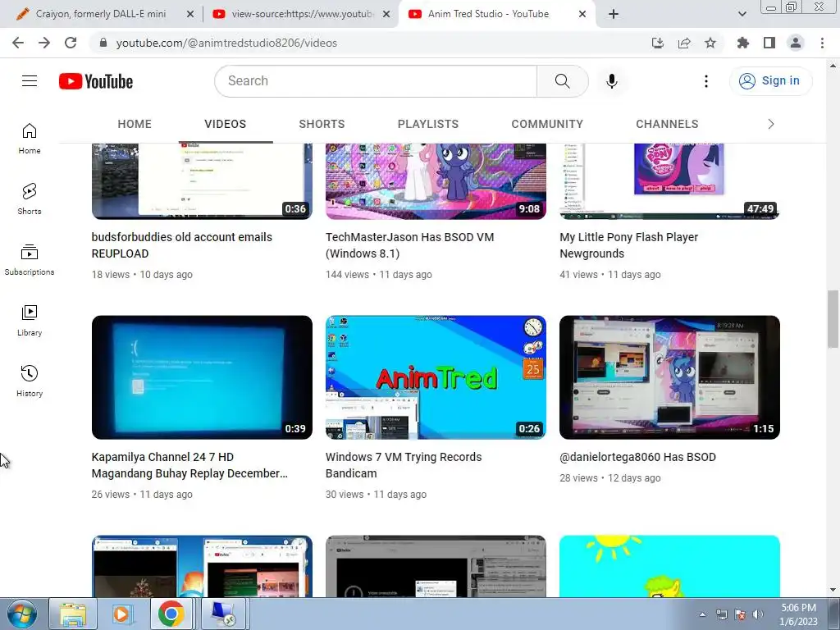Open History in the sidebar
Screen dimensions: 840x630
pyautogui.click(x=30, y=381)
